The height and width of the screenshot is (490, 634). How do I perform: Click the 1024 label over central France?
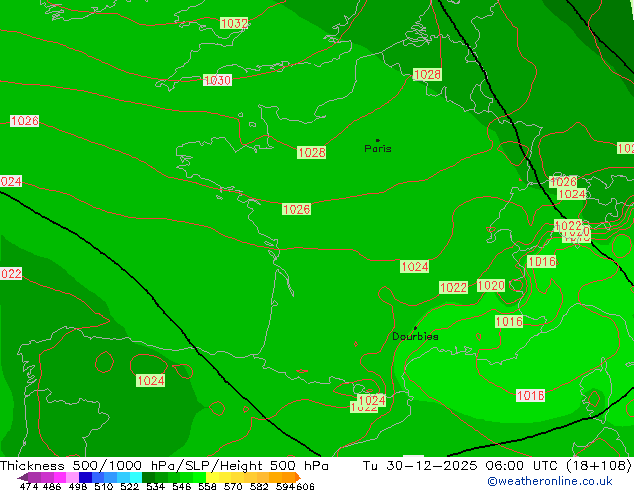click(414, 266)
